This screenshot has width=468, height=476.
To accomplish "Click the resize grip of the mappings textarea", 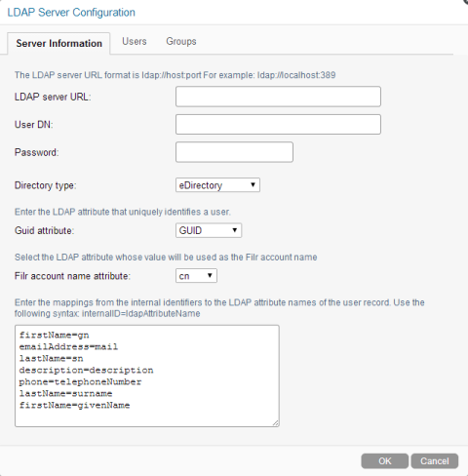I will [275, 422].
